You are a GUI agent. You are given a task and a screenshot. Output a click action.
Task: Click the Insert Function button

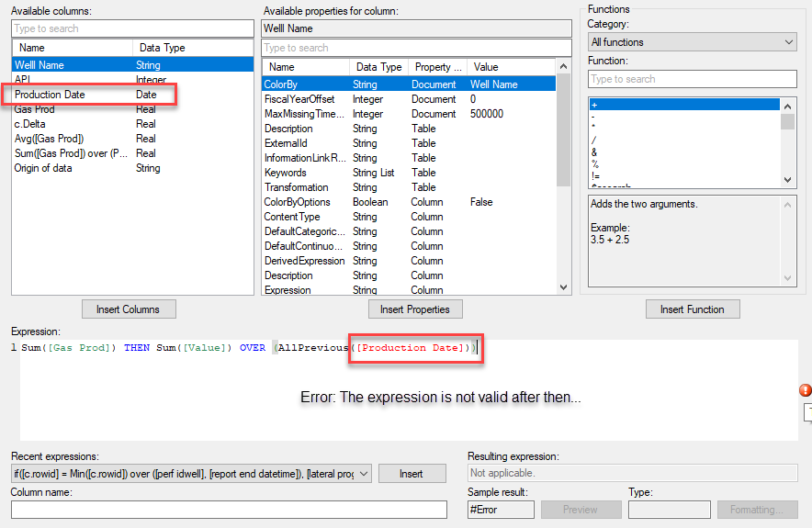(693, 309)
